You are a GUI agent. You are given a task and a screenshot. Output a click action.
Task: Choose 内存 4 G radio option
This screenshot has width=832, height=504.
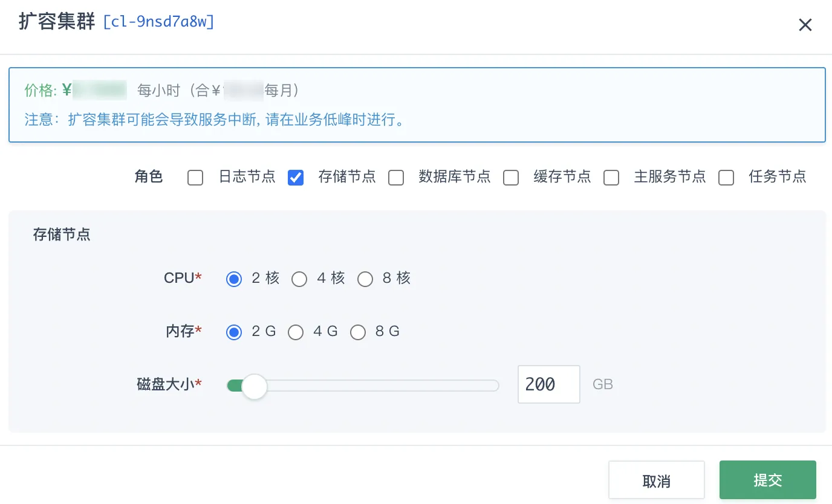coord(296,332)
